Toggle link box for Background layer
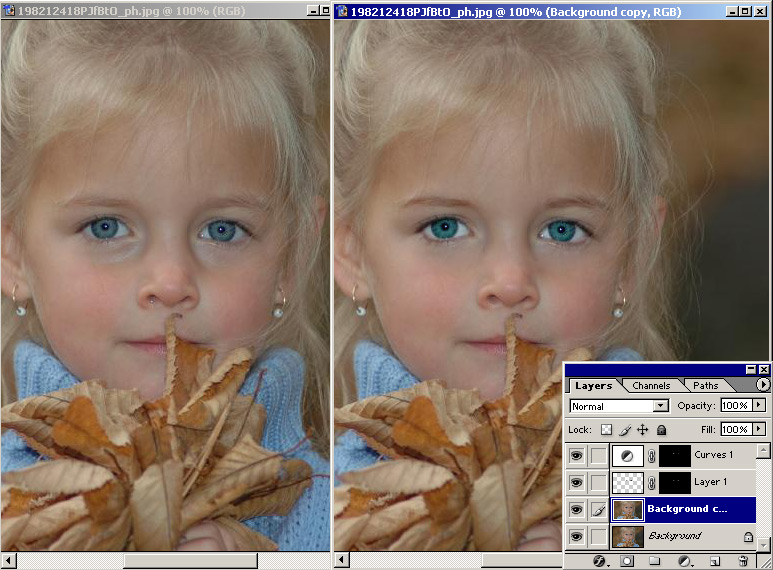The image size is (773, 570). point(598,536)
